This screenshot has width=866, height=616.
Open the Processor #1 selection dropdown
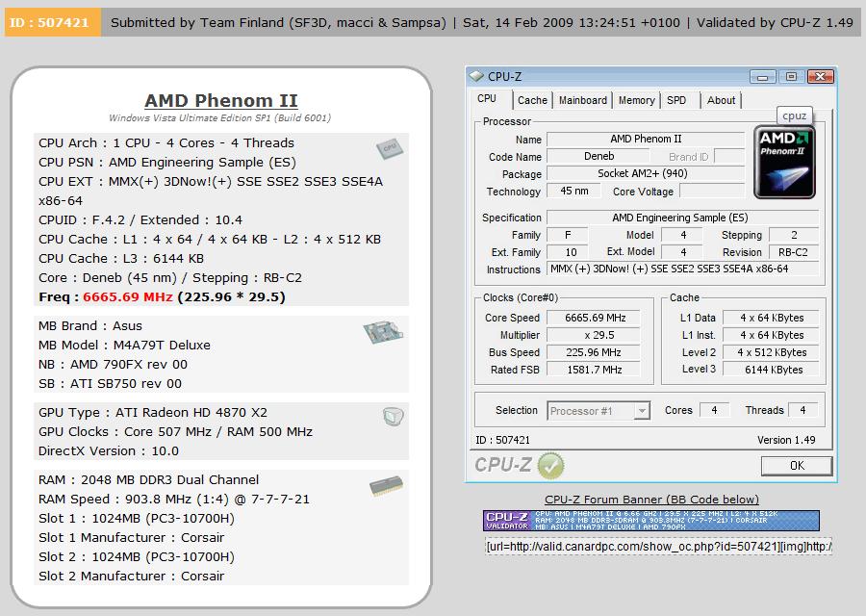click(599, 411)
